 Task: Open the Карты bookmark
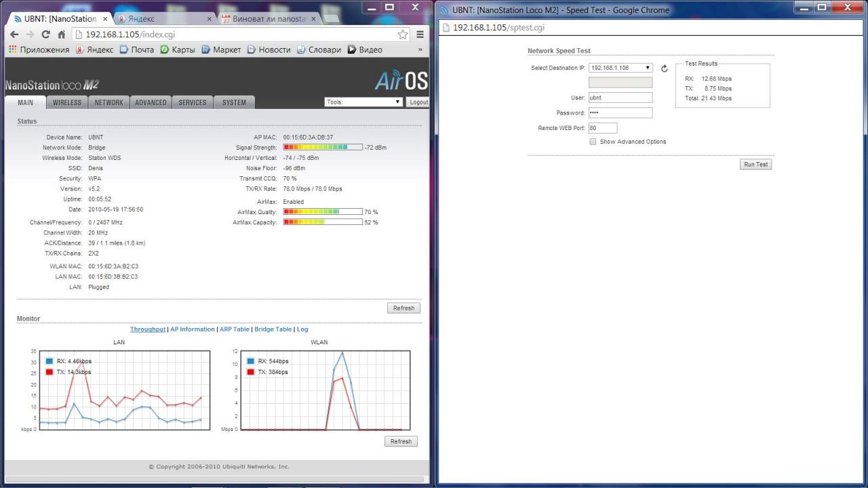tap(178, 49)
